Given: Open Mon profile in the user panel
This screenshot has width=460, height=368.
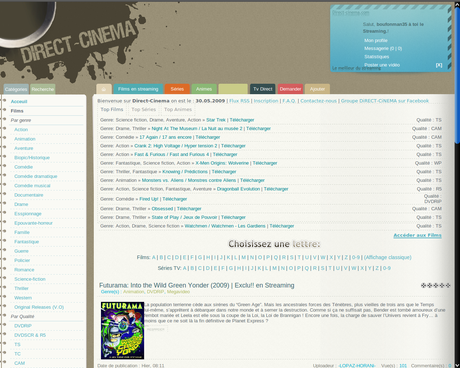Looking at the screenshot, I should [x=376, y=40].
